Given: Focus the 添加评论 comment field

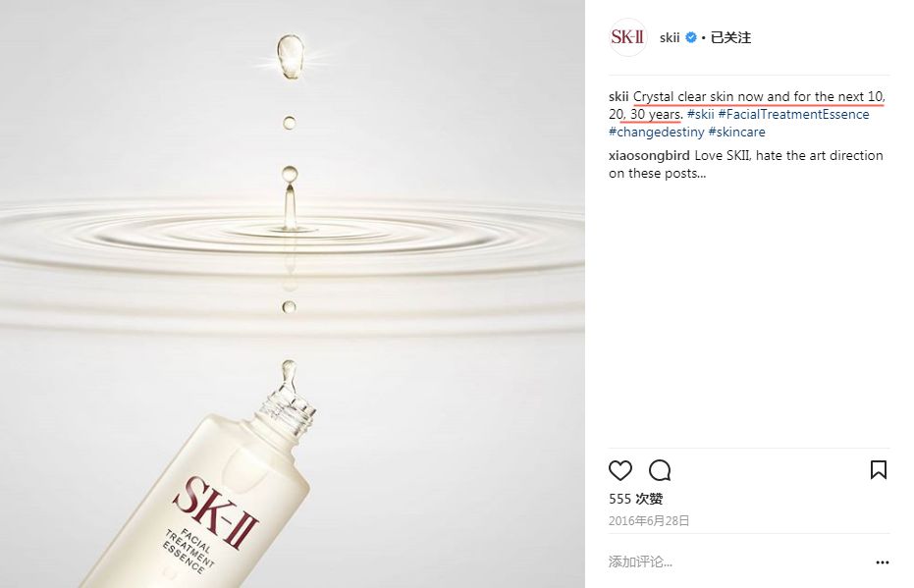Looking at the screenshot, I should [x=737, y=561].
